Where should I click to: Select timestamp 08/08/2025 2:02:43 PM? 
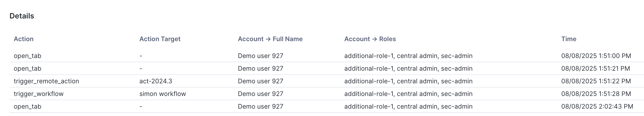click(597, 107)
